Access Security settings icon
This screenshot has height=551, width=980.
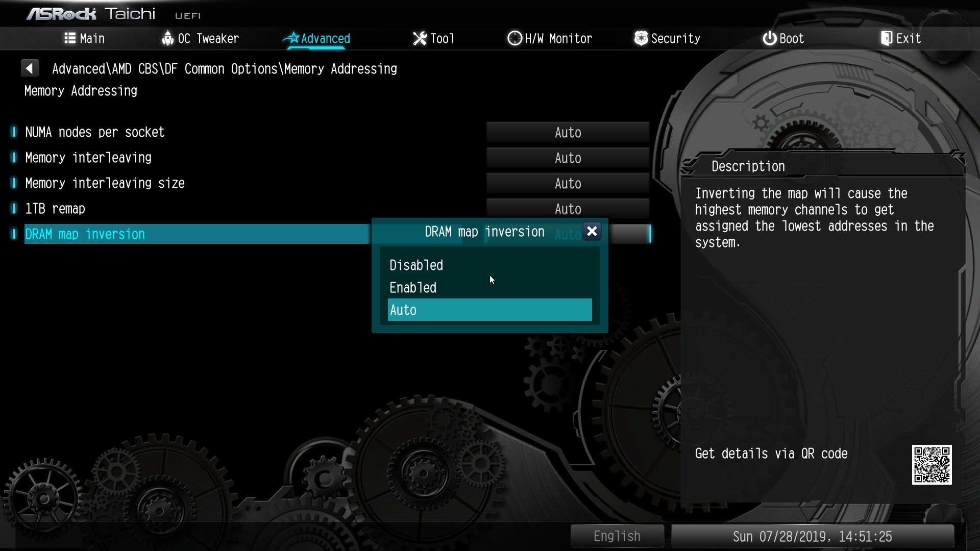pos(640,38)
